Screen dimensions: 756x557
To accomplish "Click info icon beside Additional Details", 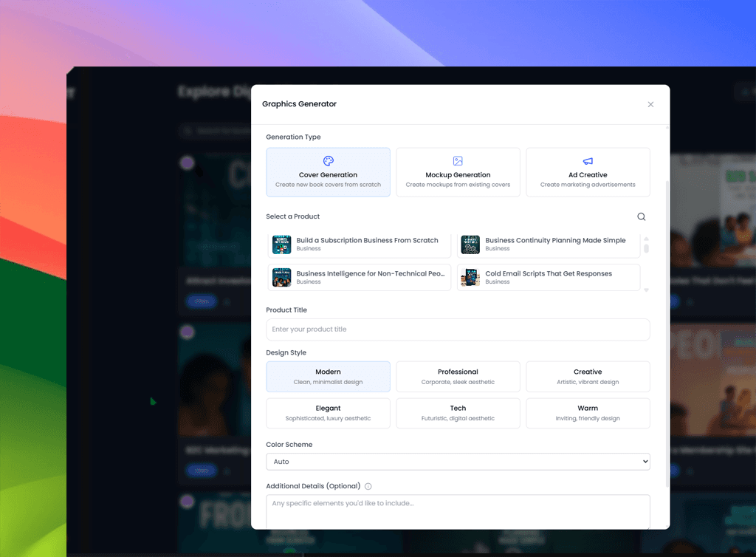I will click(368, 486).
